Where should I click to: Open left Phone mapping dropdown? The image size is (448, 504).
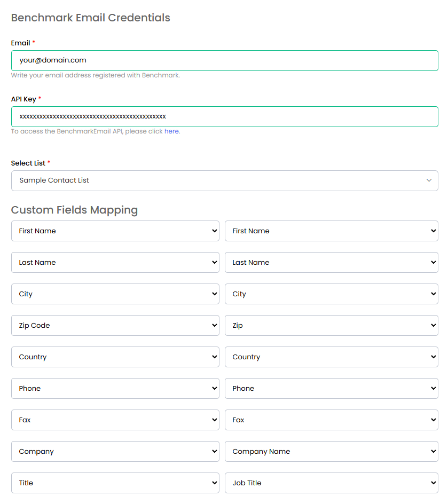point(115,388)
